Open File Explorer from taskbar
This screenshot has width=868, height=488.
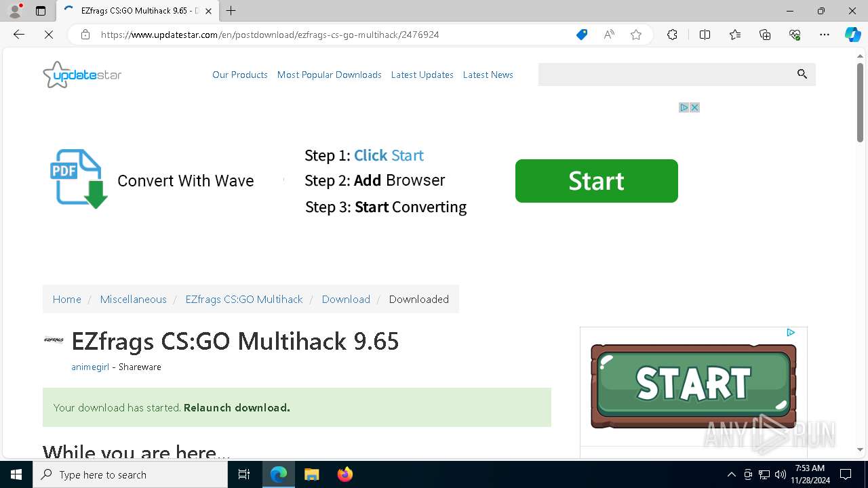(311, 474)
